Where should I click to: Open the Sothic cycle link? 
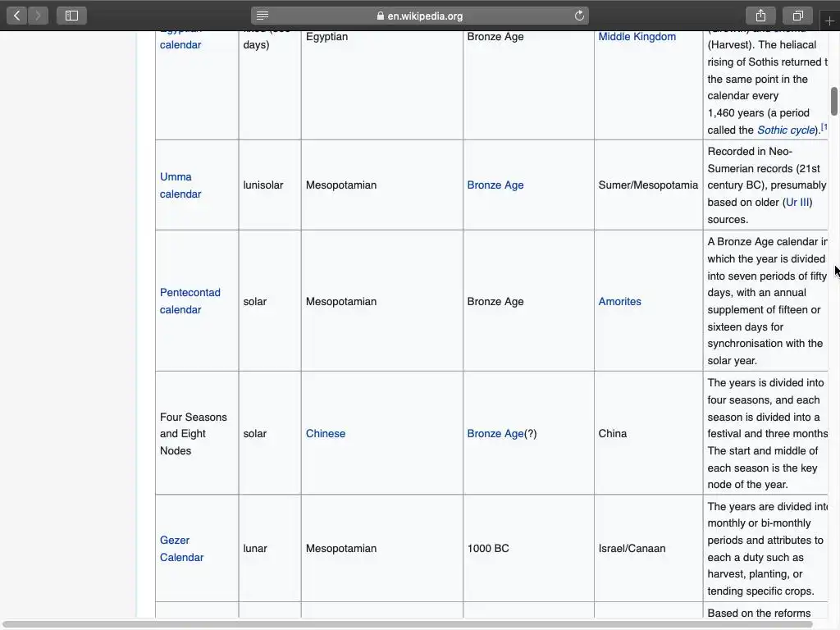[x=786, y=130]
